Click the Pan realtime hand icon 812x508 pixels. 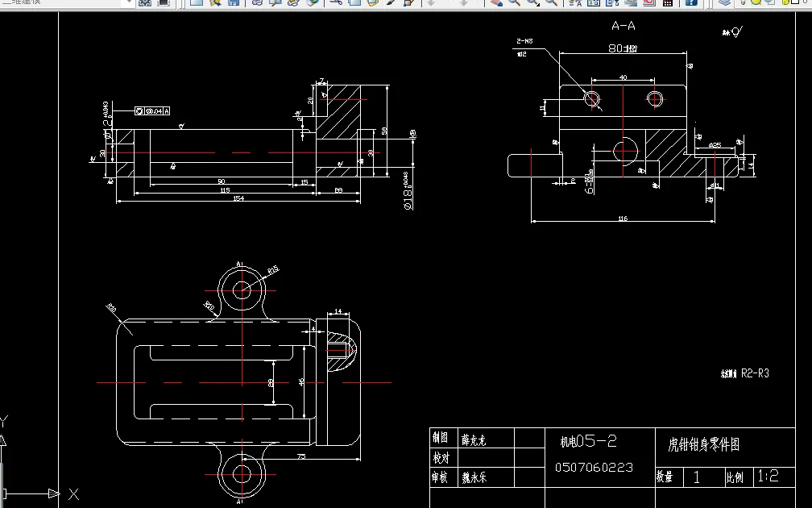496,2
